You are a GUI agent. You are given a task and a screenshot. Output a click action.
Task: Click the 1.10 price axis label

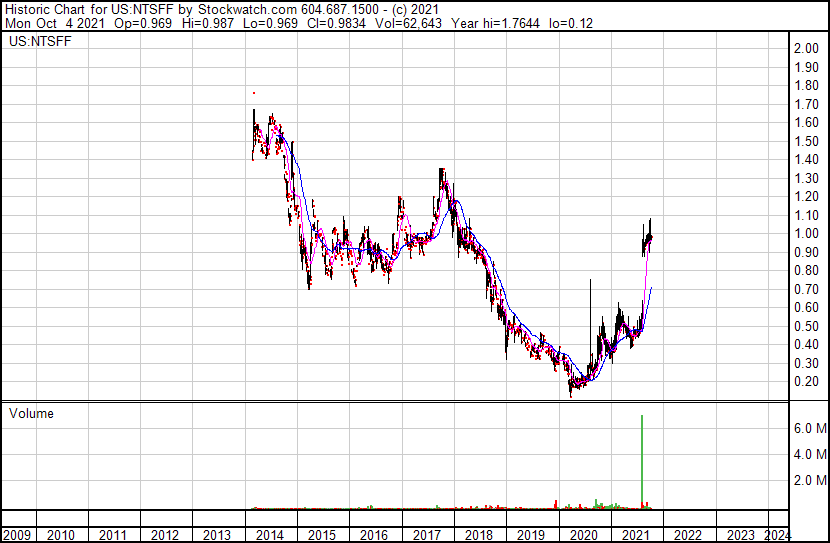[x=806, y=215]
